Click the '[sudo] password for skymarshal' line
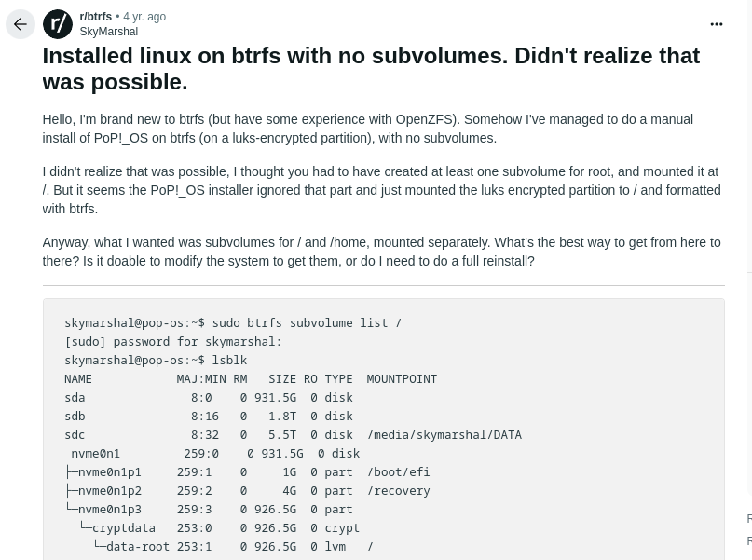 click(x=173, y=341)
